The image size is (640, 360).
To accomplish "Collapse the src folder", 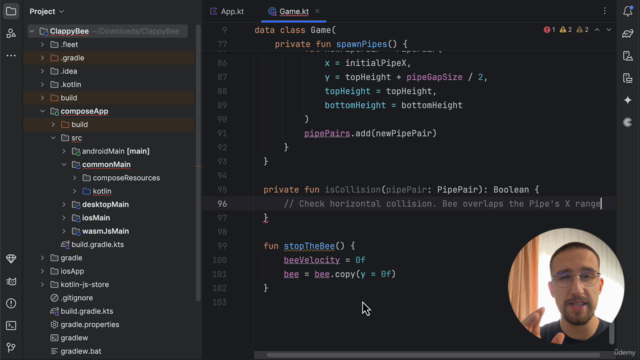I will coord(53,138).
